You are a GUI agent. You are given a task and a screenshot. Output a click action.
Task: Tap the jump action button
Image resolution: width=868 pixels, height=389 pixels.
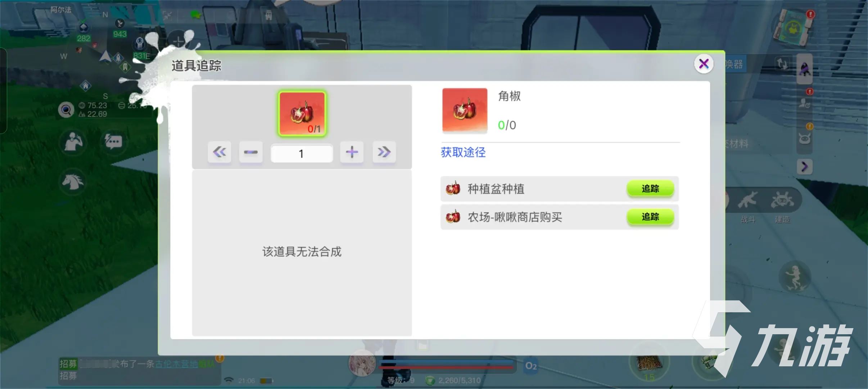click(795, 277)
